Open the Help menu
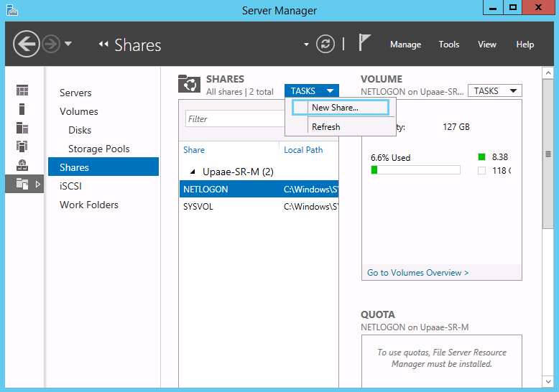This screenshot has width=559, height=392. tap(525, 45)
